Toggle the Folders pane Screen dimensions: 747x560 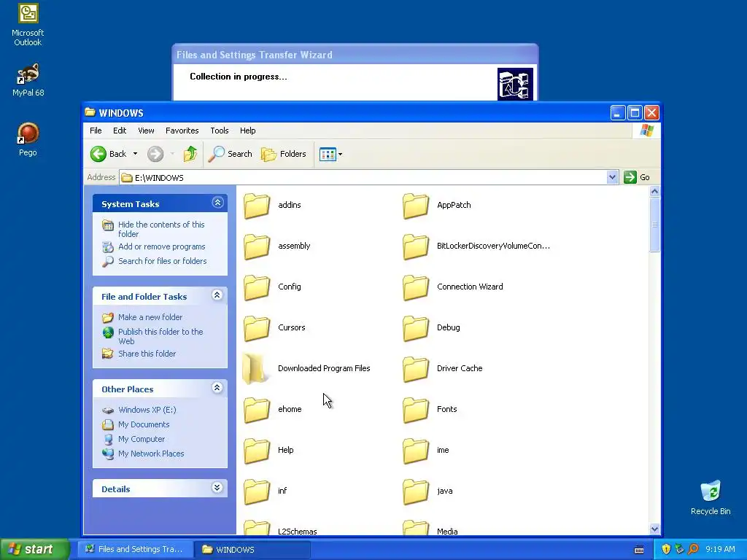tap(284, 154)
